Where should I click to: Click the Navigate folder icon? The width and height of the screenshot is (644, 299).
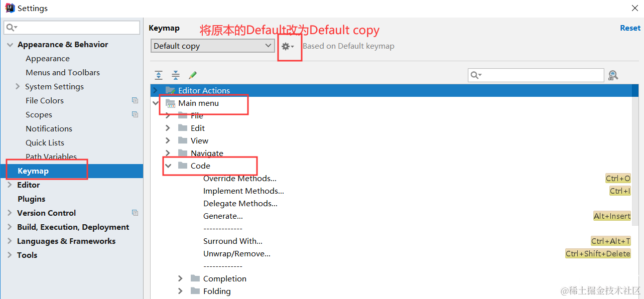click(183, 153)
